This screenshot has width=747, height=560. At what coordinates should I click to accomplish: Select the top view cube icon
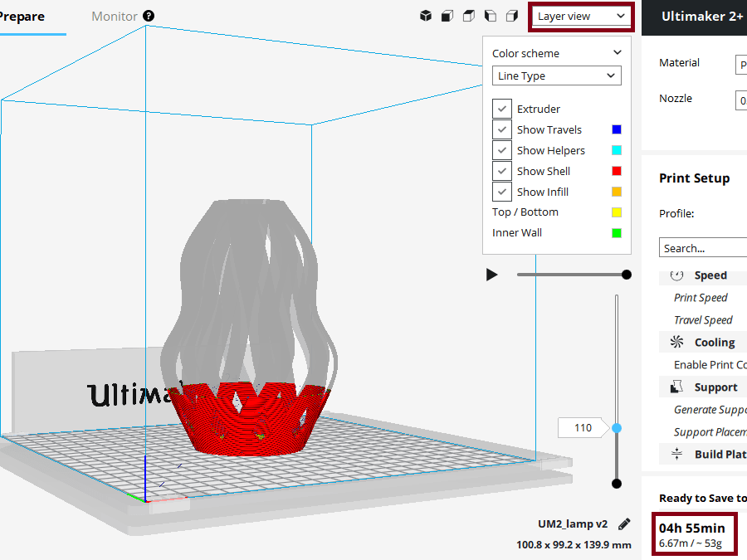(x=469, y=17)
